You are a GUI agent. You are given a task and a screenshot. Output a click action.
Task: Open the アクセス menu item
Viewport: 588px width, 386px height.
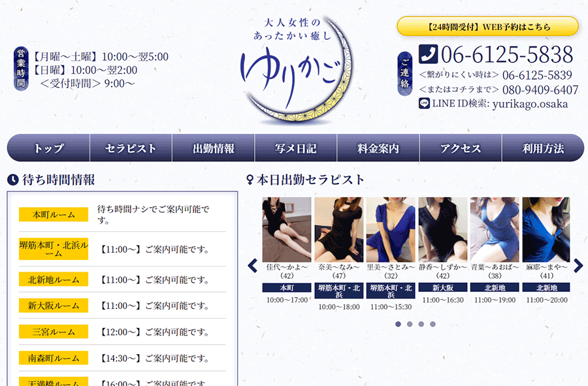[461, 148]
